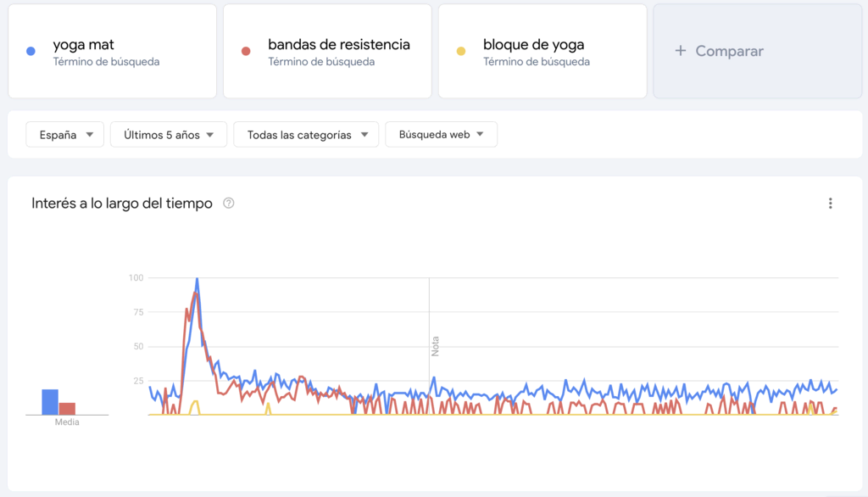Click the red dot for bandas de resistencia
The width and height of the screenshot is (868, 497).
point(246,49)
